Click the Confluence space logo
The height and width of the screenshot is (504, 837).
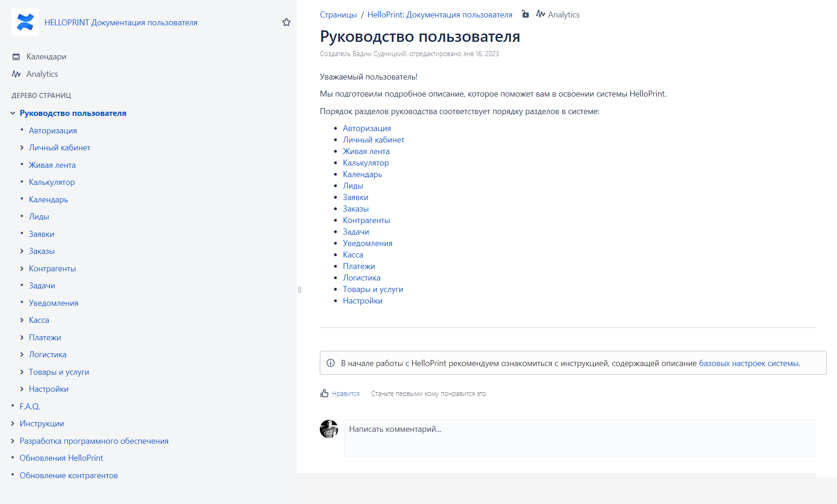[x=25, y=22]
